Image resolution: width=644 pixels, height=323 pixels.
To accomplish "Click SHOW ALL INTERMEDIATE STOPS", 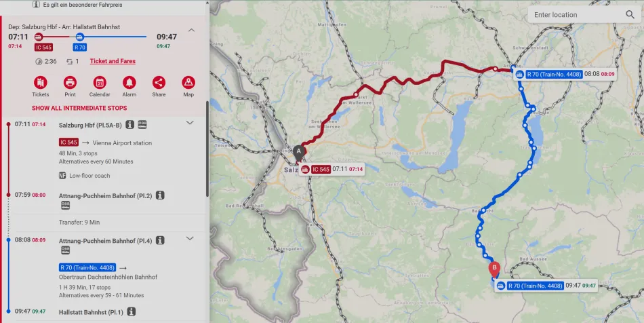I will [79, 108].
